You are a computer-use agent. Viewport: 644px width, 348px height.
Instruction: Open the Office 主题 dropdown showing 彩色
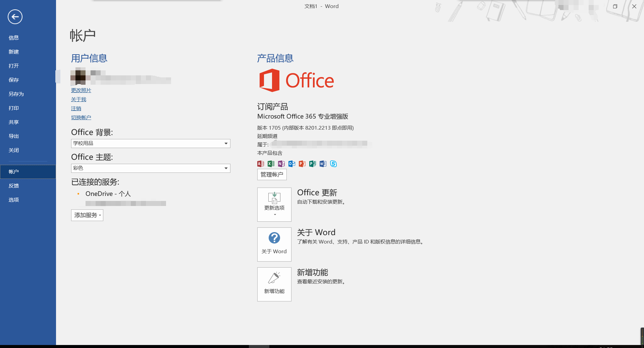[x=151, y=168]
